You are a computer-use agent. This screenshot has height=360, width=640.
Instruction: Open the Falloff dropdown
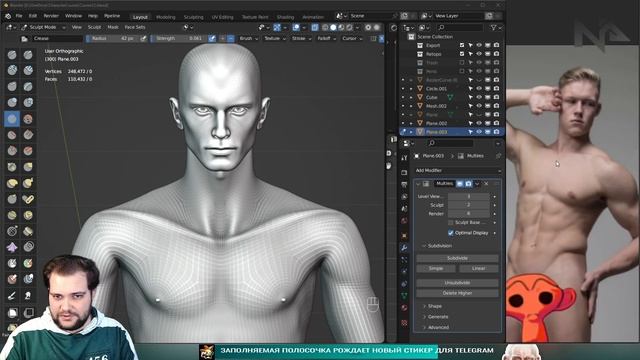click(x=327, y=38)
